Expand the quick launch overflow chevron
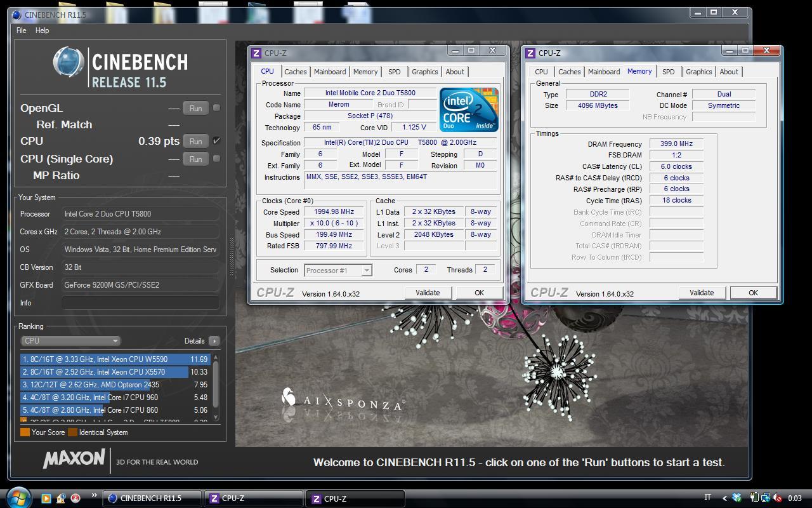The width and height of the screenshot is (812, 508). [95, 495]
